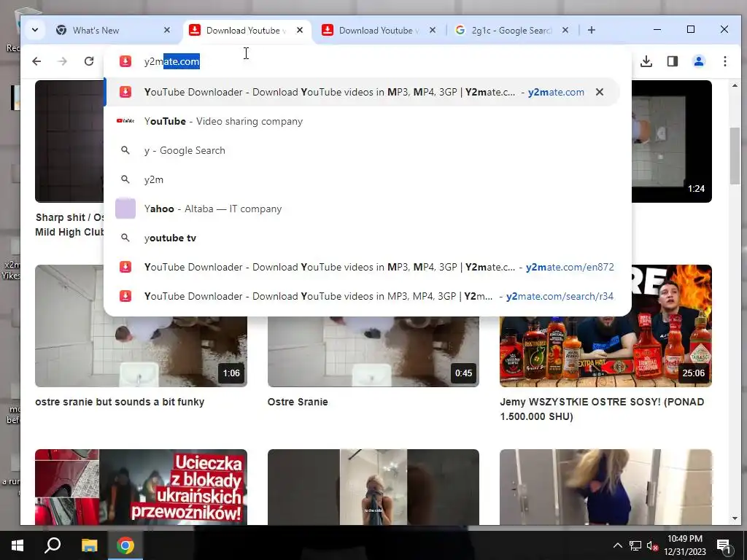Viewport: 747px width, 560px height.
Task: Click the muted volume tray icon
Action: [652, 545]
